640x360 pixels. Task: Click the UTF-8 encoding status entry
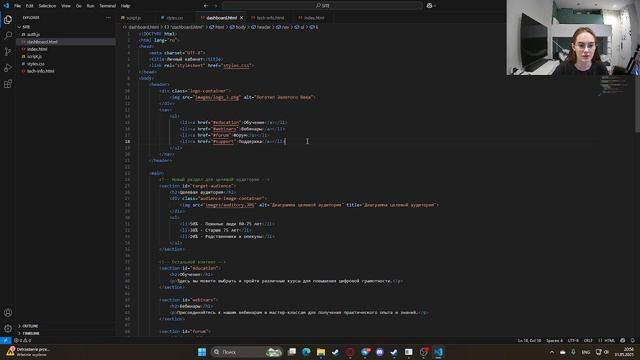click(x=573, y=340)
